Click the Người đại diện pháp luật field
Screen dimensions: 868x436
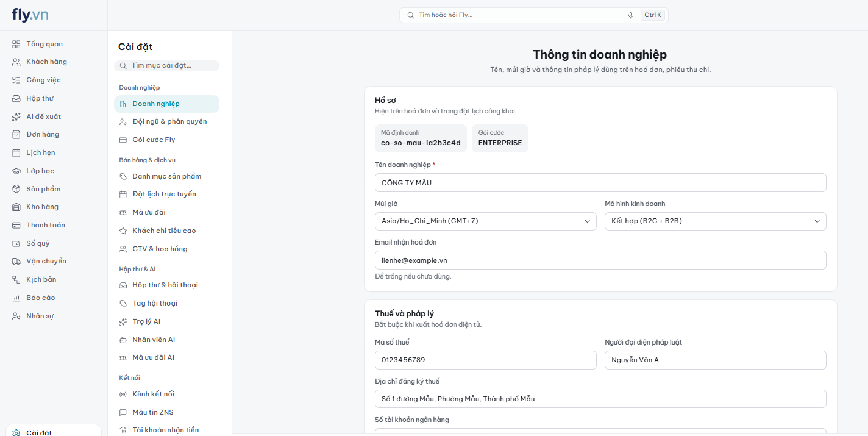[715, 360]
